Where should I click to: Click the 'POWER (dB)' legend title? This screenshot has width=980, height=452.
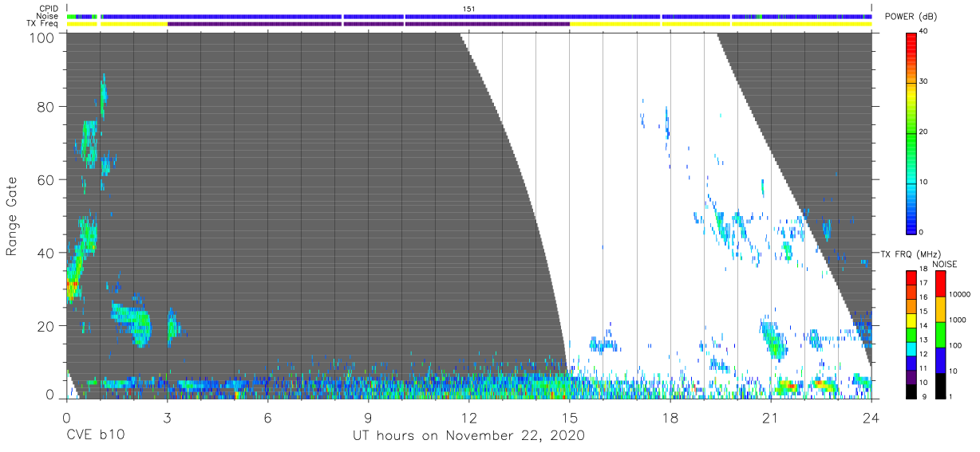pos(911,18)
